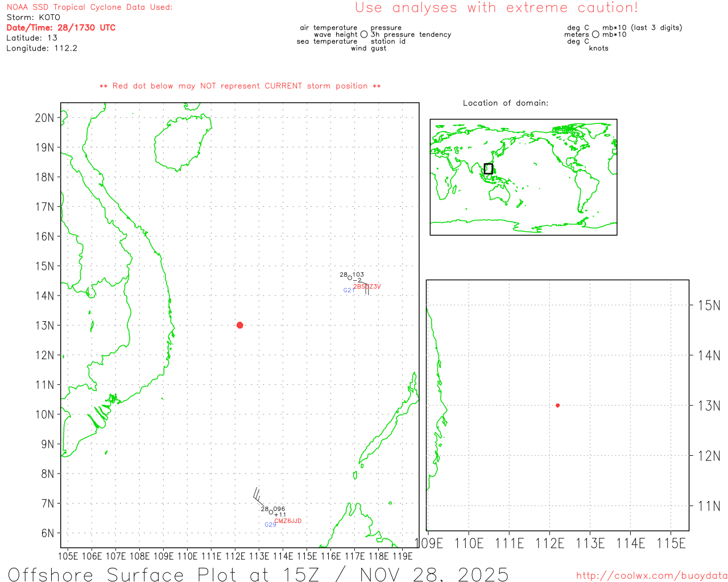Open the coolwx.com/buoydata link
This screenshot has width=728, height=582.
[651, 576]
